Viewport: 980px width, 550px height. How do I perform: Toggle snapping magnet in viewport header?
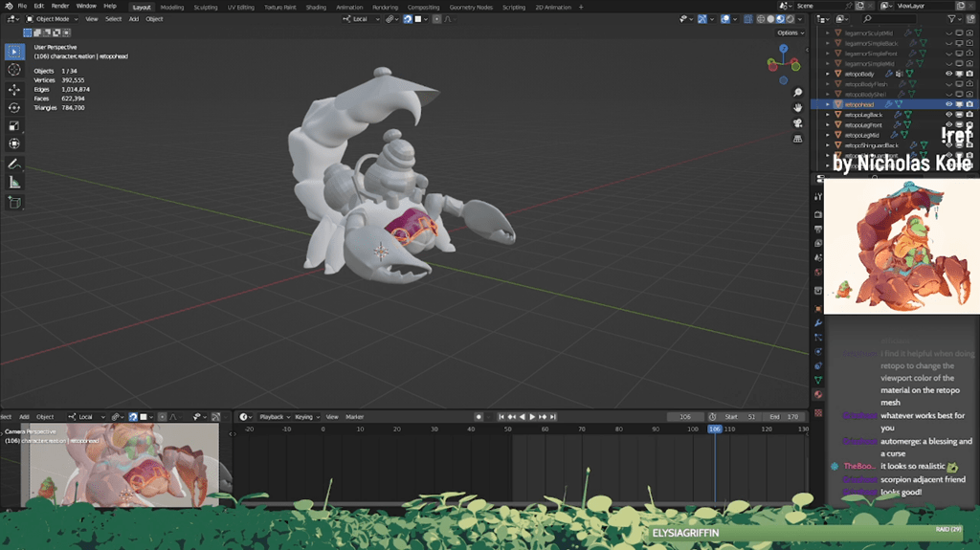coord(408,19)
